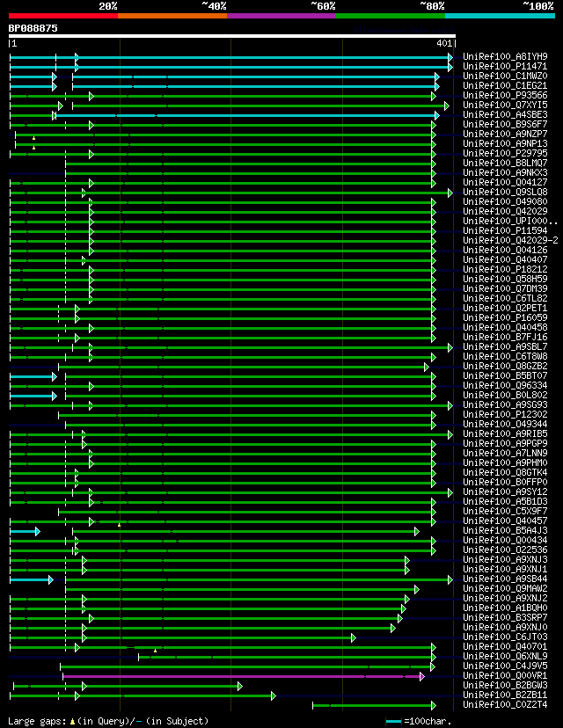Screen dimensions: 563x728
Task: Open hit UniRef100_A9NKX3
Action: point(505,172)
